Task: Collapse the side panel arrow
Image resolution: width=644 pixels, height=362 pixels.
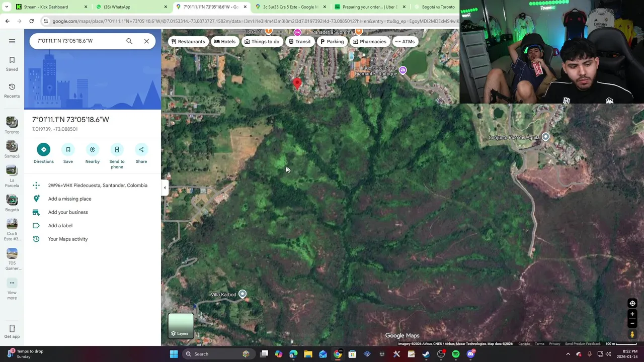Action: (x=165, y=188)
